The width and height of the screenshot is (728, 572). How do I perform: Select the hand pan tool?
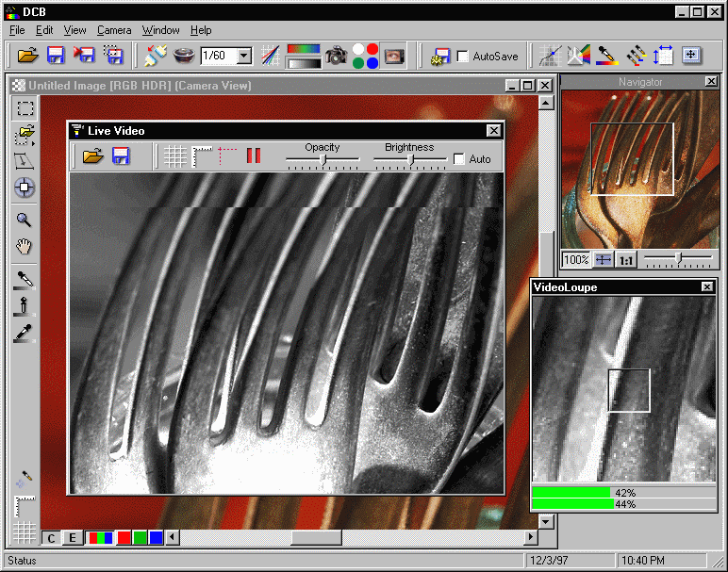pyautogui.click(x=24, y=246)
